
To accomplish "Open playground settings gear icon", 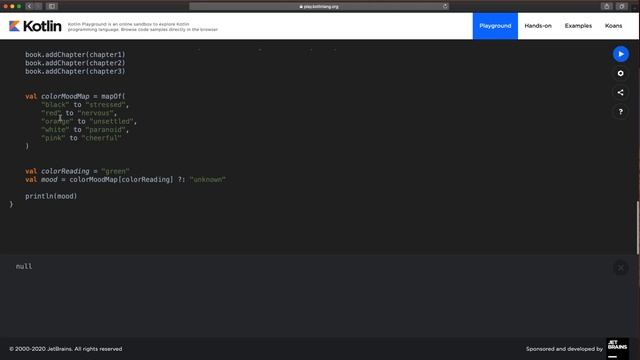I will [x=620, y=73].
